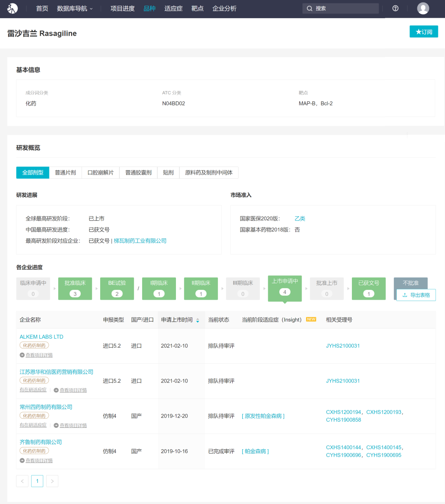Open acceptance number CXHS1400144
Viewport: 445px width, 504px height.
344,448
